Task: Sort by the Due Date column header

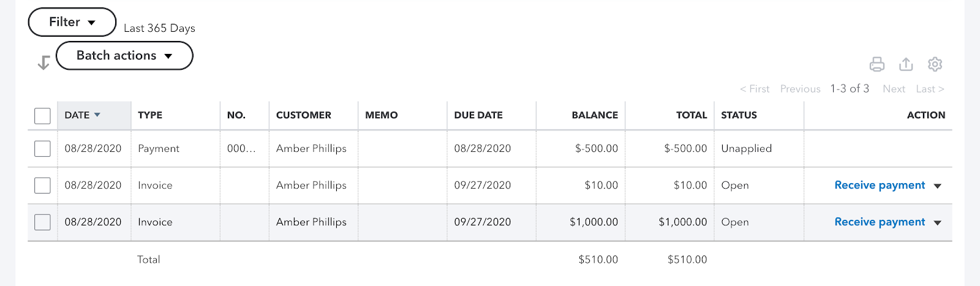Action: click(x=478, y=115)
